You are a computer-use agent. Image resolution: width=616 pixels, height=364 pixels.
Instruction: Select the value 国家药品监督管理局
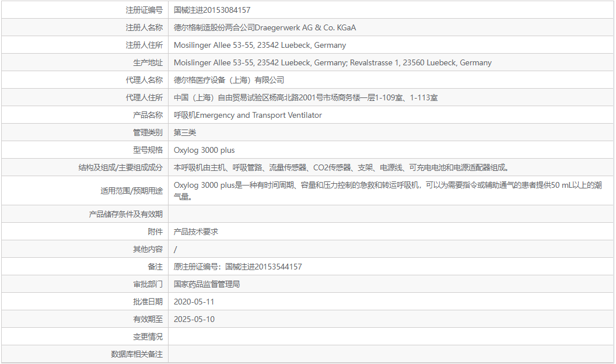[206, 284]
